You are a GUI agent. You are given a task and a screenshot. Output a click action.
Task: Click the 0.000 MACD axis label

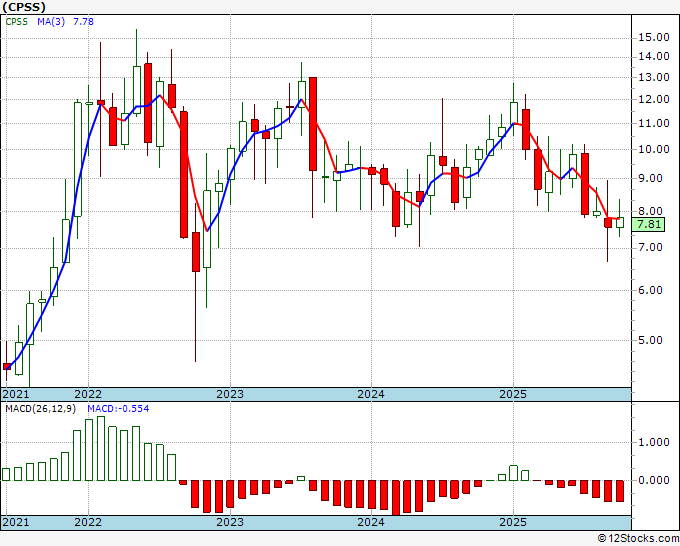[654, 480]
